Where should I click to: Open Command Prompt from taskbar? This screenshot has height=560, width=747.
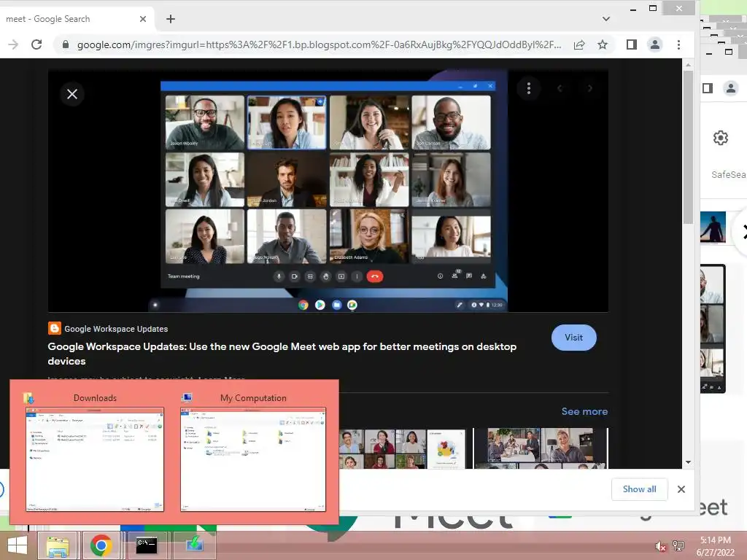coord(146,545)
